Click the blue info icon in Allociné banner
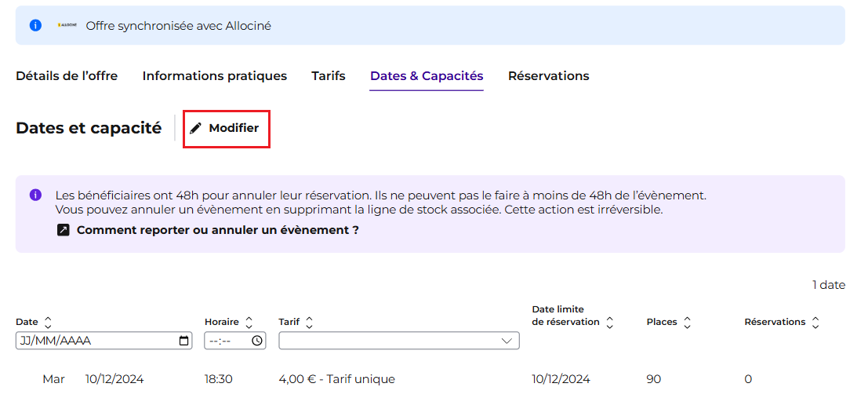 tap(35, 25)
